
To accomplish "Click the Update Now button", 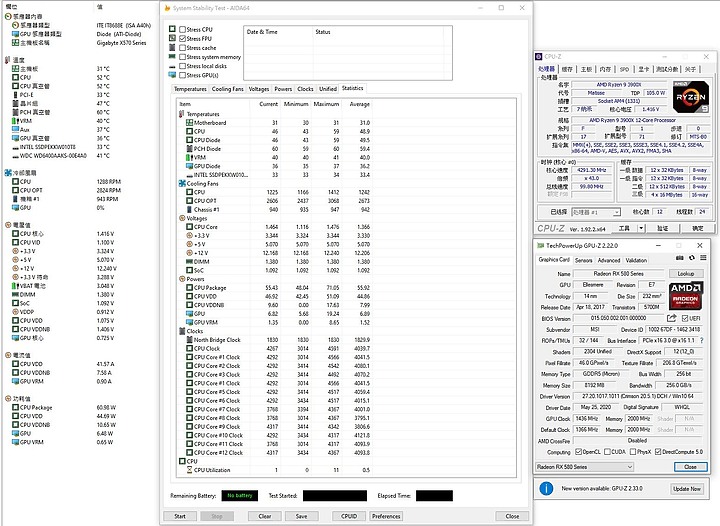I will click(687, 489).
